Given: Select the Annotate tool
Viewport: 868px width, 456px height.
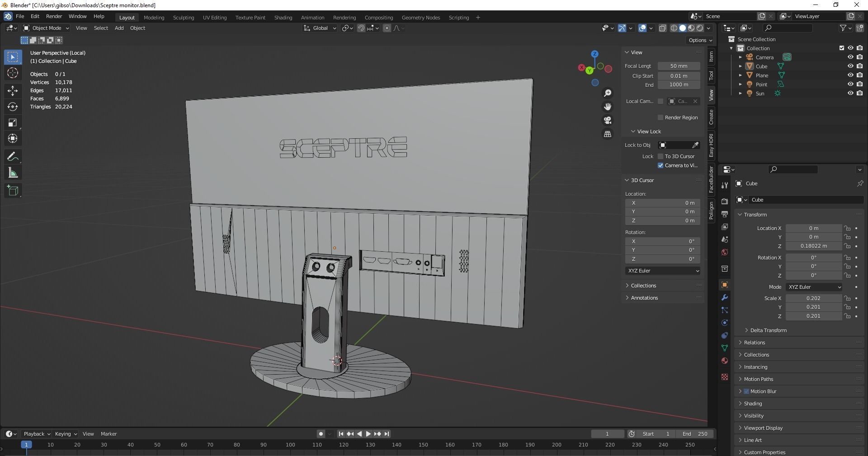Looking at the screenshot, I should (x=13, y=156).
